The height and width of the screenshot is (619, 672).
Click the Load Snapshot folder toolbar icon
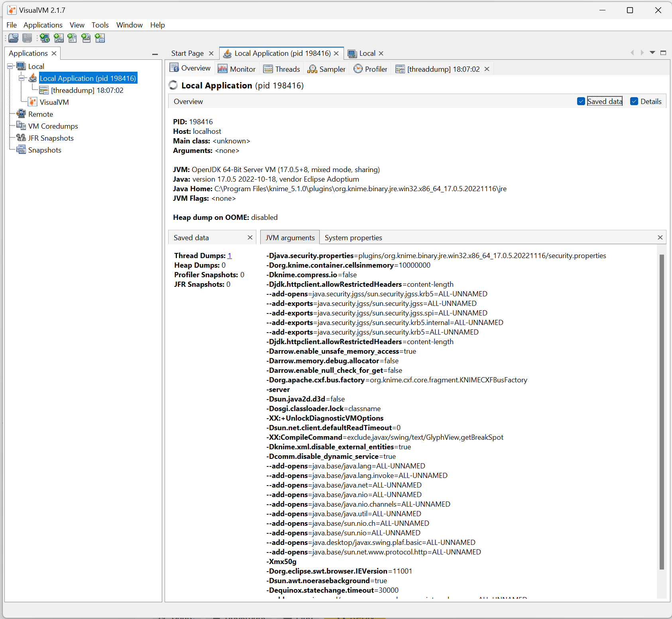pyautogui.click(x=14, y=38)
